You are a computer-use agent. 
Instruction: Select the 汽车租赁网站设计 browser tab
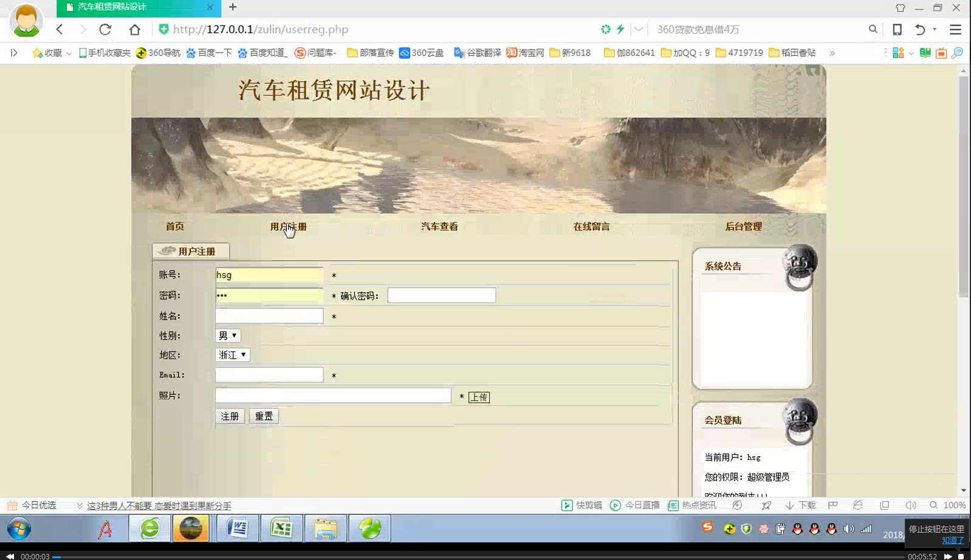click(x=139, y=7)
